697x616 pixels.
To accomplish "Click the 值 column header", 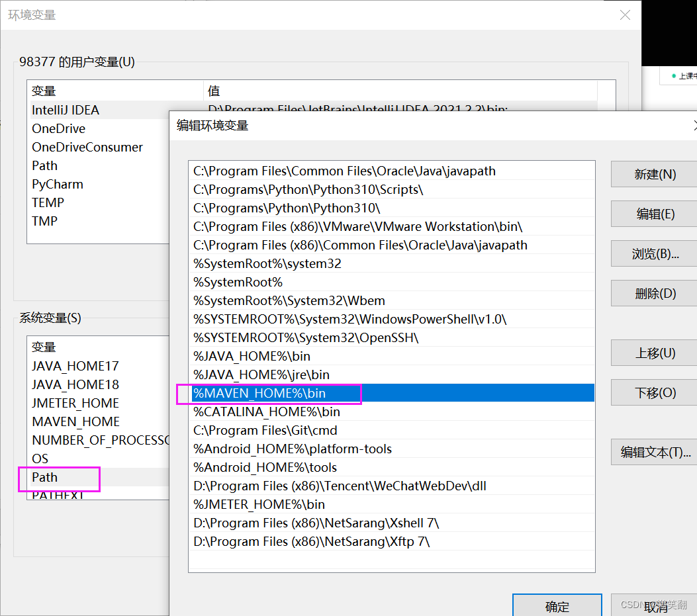I will click(x=214, y=91).
